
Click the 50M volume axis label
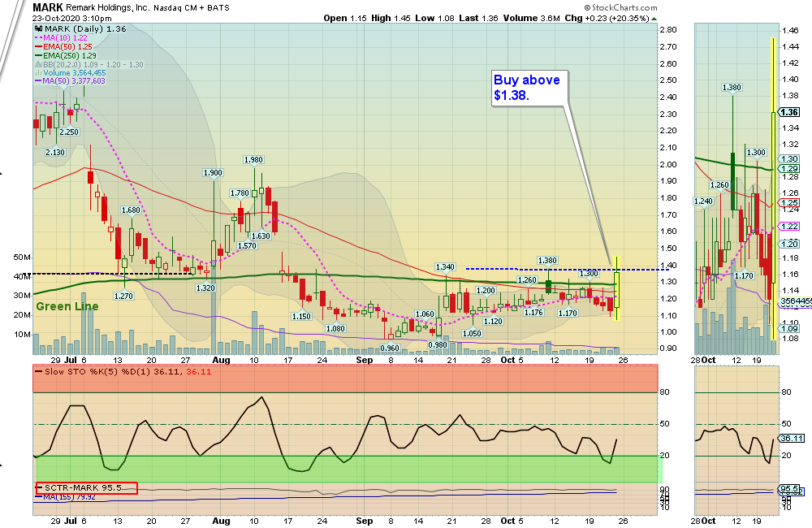pyautogui.click(x=22, y=258)
